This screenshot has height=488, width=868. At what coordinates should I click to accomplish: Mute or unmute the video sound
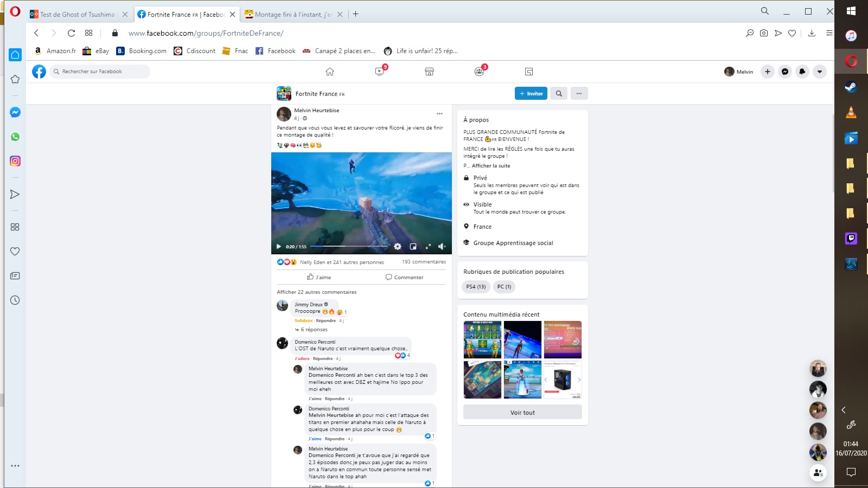[x=442, y=247]
